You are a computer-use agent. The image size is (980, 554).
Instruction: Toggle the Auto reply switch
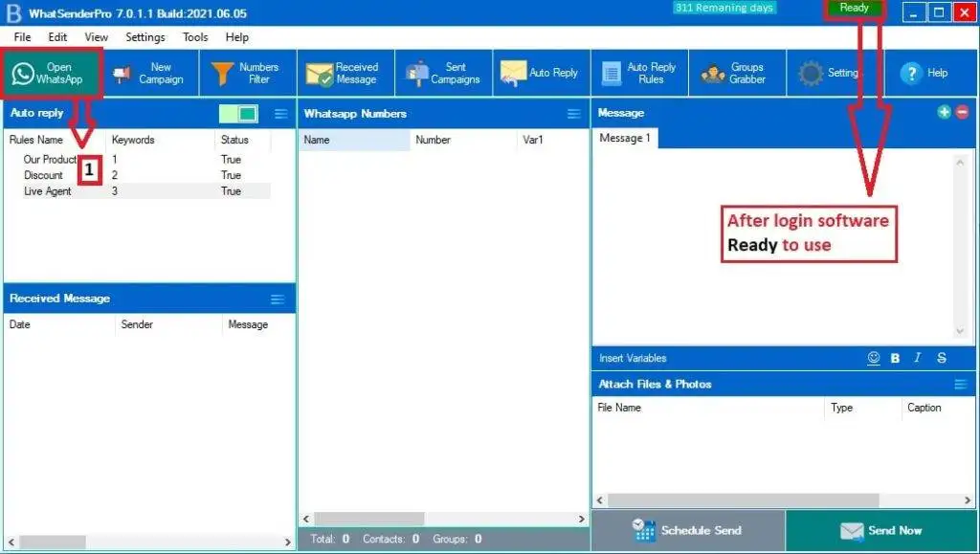(x=238, y=114)
